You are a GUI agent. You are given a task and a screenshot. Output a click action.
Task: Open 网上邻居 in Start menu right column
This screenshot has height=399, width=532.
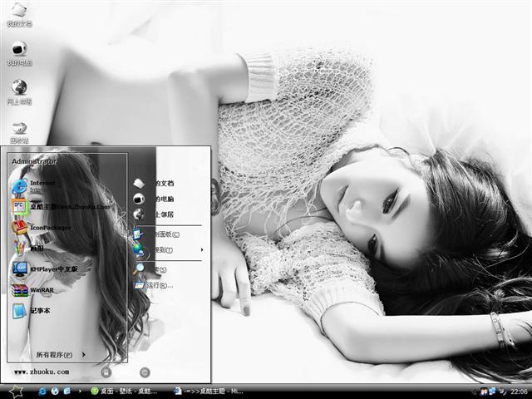[x=153, y=214]
